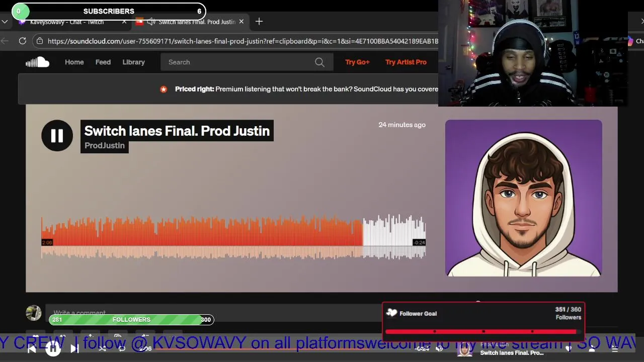
Task: Close the Switch lanes Final tab
Action: [241, 22]
